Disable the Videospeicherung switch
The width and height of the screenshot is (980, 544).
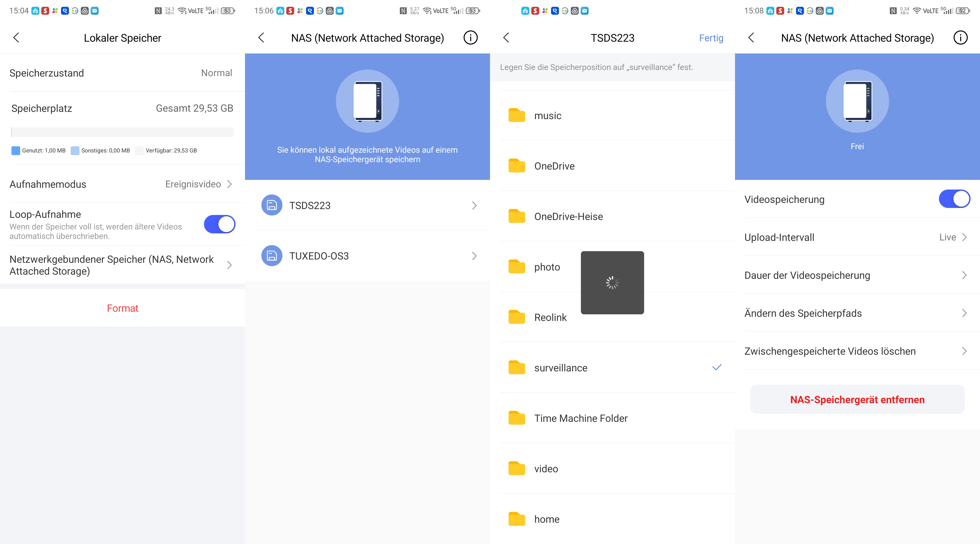(954, 199)
